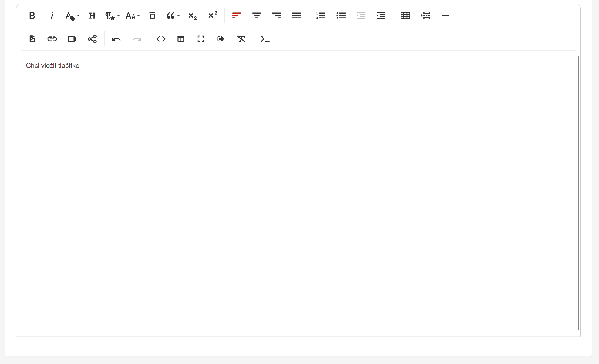Image resolution: width=599 pixels, height=364 pixels.
Task: Open font size dropdown
Action: tap(133, 16)
